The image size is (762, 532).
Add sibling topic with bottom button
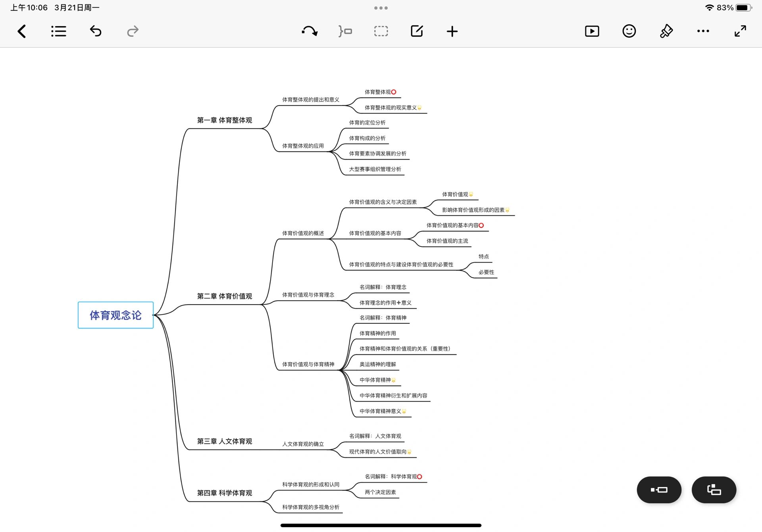659,490
